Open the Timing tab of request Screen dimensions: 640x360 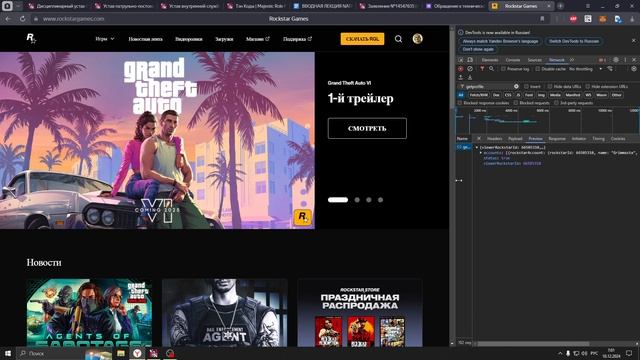tap(598, 139)
